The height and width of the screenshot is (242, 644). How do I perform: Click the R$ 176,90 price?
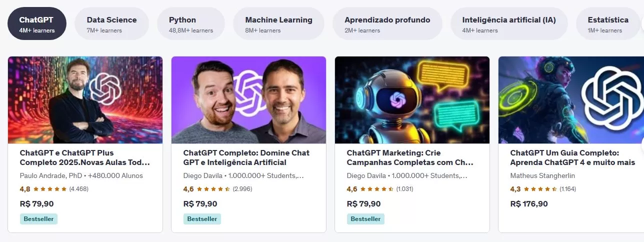[x=529, y=204]
